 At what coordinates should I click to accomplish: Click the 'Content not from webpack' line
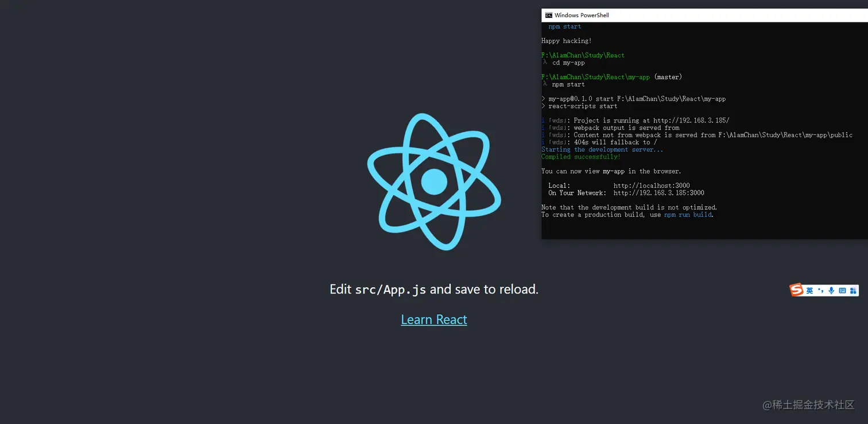[x=697, y=135]
